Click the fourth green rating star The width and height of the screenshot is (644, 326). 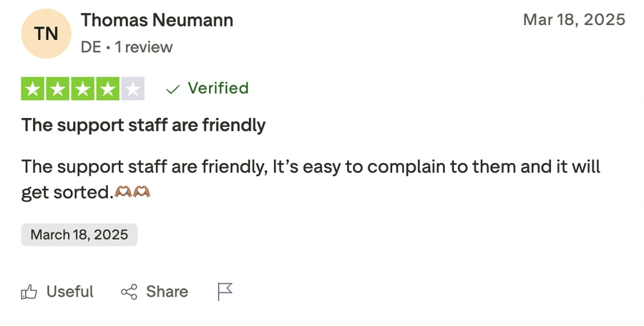(x=108, y=89)
